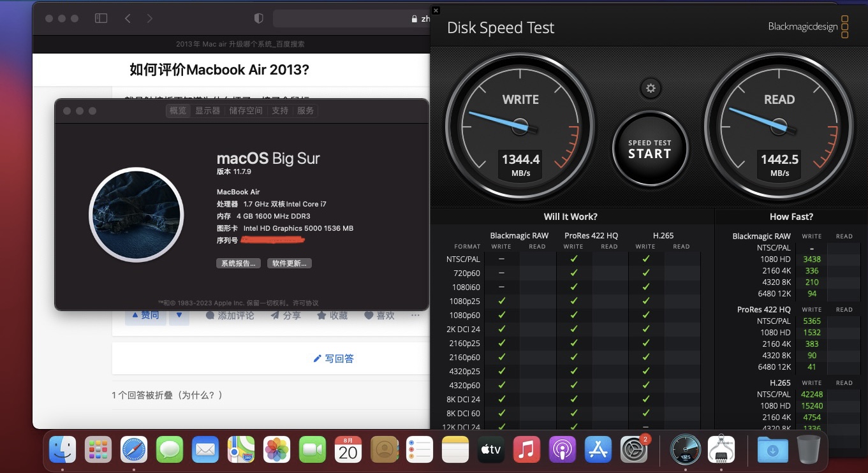Add a comment via 添加评论

tap(230, 316)
